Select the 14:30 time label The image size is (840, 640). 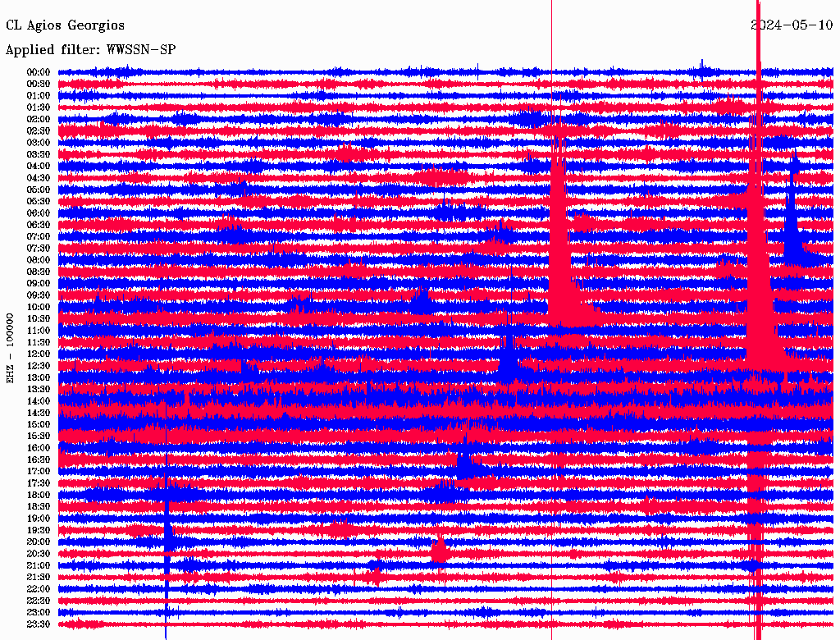pyautogui.click(x=39, y=413)
